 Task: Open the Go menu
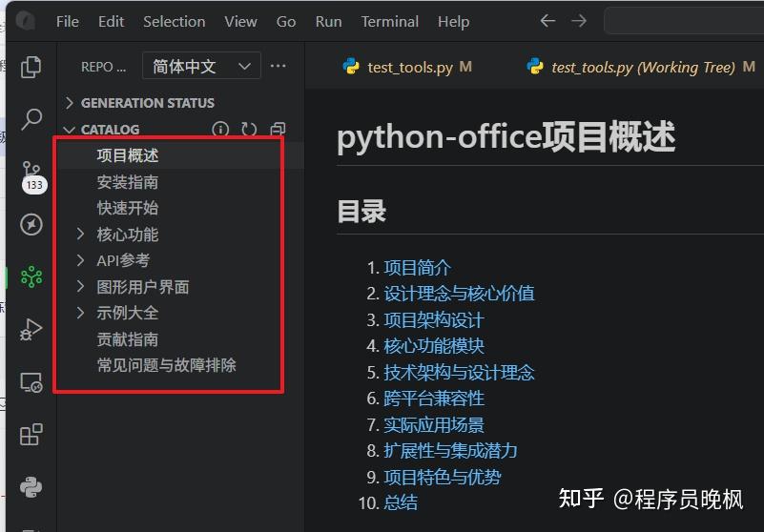tap(285, 21)
